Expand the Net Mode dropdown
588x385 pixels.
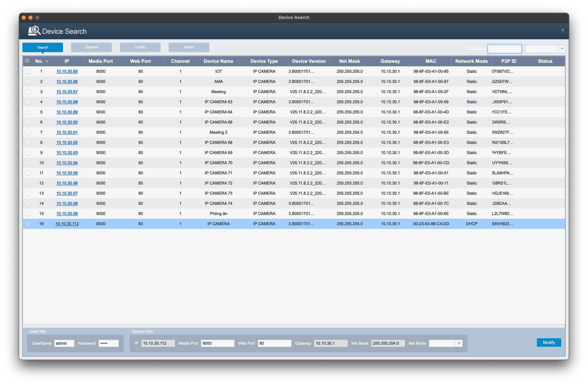pyautogui.click(x=459, y=343)
